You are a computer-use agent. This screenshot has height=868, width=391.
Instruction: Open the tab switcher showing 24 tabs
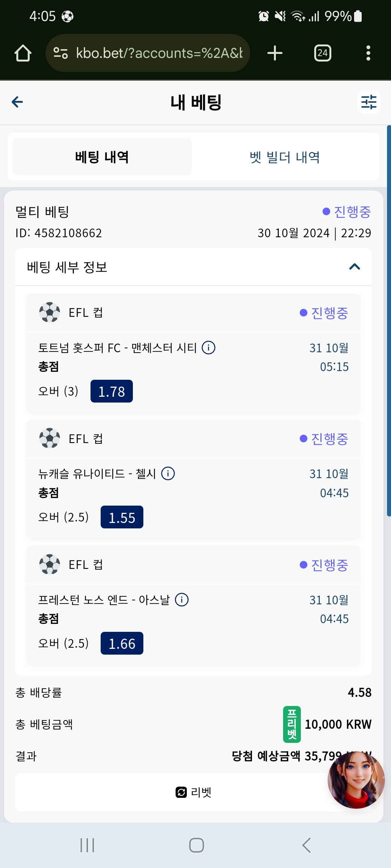[323, 53]
